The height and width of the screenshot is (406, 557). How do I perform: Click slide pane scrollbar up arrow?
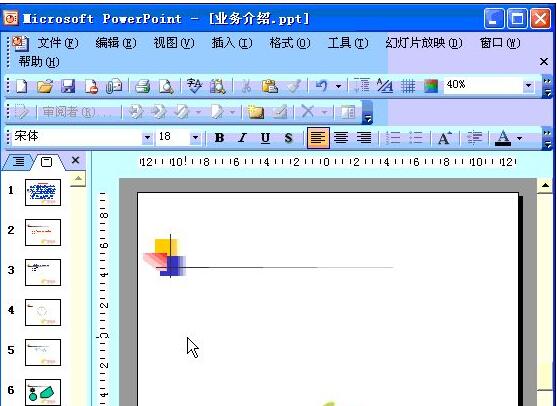click(545, 185)
